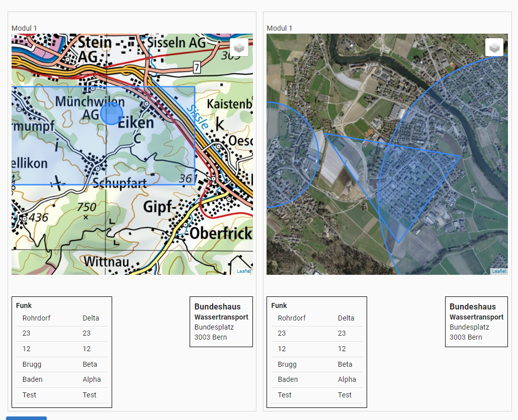518x420 pixels.
Task: Click '3003 Bern' in left address box
Action: 210,337
